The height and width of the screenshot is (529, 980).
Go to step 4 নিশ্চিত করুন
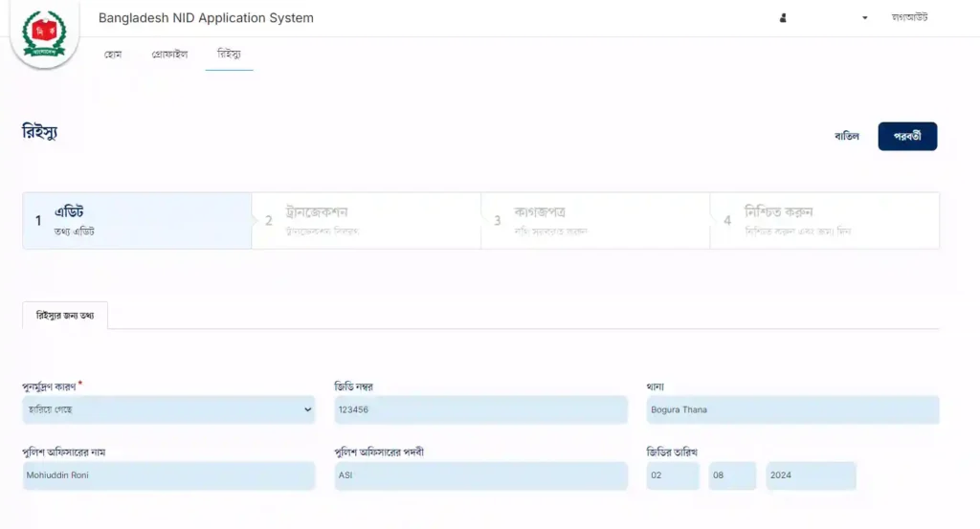pyautogui.click(x=824, y=221)
